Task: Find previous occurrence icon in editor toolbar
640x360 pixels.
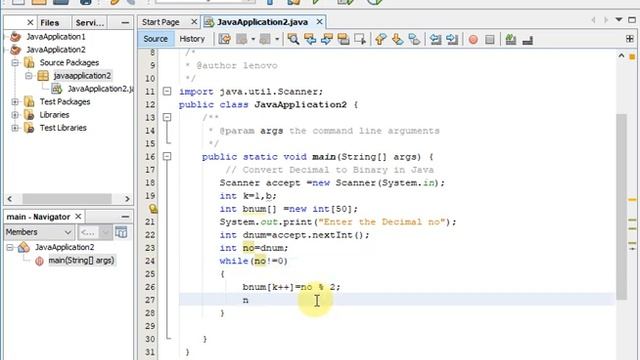Action: (x=310, y=39)
